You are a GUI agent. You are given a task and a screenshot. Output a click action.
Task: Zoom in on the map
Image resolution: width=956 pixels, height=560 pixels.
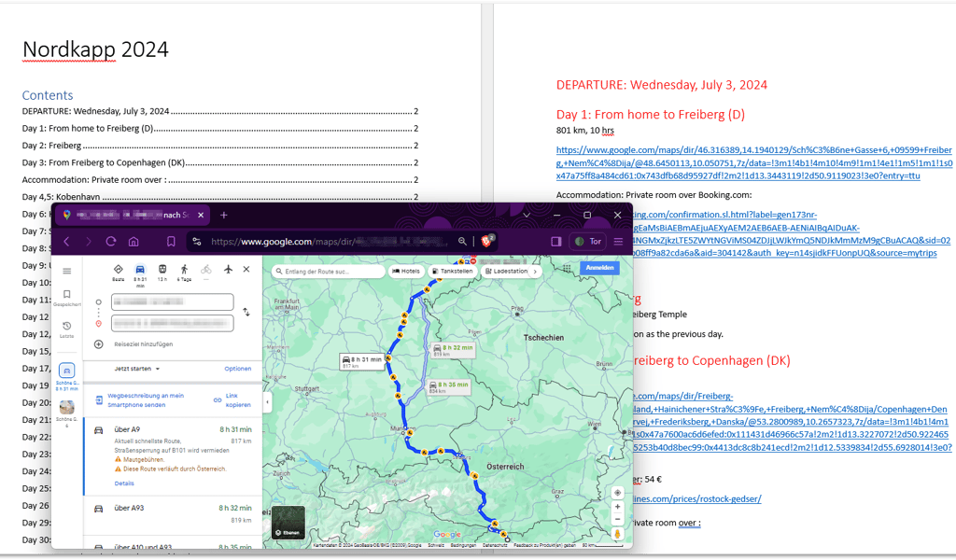pyautogui.click(x=618, y=507)
